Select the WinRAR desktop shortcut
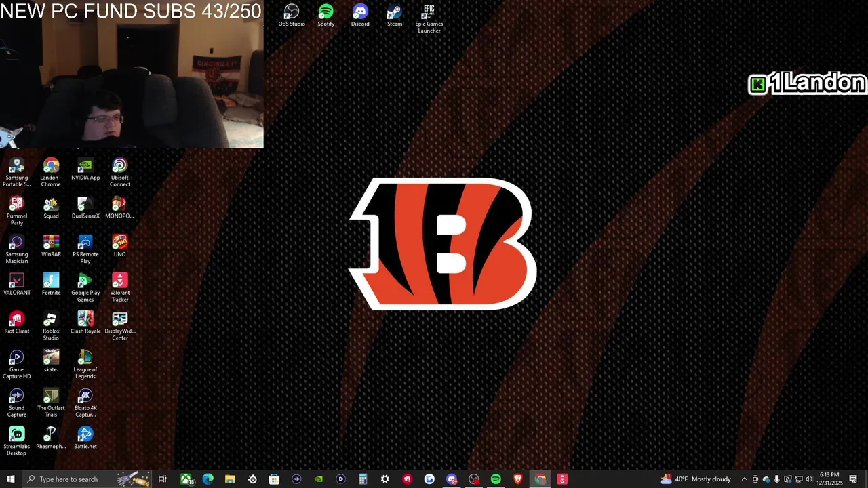Viewport: 868px width, 488px height. click(x=51, y=246)
